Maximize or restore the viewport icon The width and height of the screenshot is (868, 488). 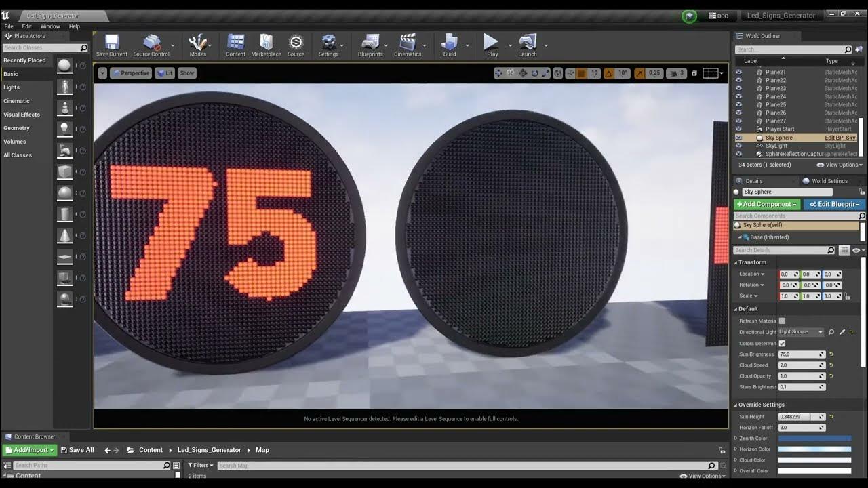[x=694, y=73]
